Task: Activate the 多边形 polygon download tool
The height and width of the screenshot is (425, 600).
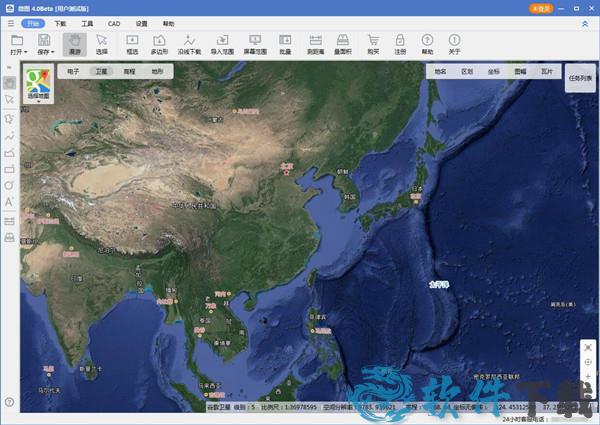Action: pyautogui.click(x=159, y=44)
